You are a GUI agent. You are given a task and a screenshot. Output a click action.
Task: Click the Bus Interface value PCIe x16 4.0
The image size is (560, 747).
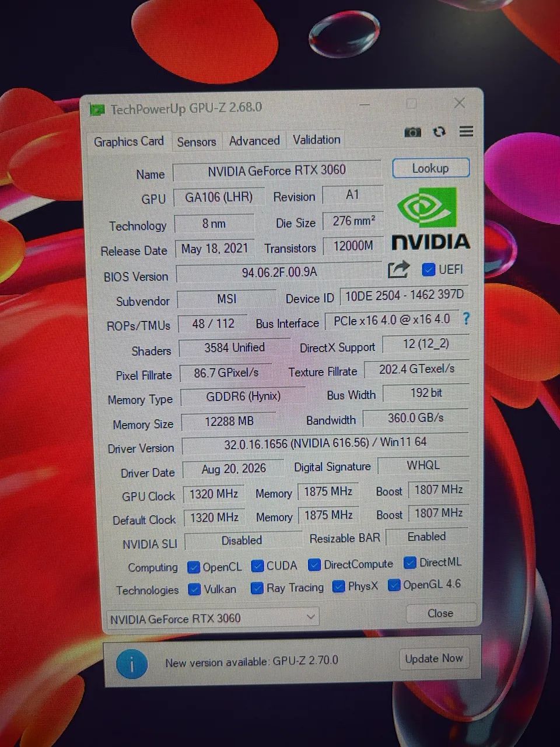click(x=392, y=320)
